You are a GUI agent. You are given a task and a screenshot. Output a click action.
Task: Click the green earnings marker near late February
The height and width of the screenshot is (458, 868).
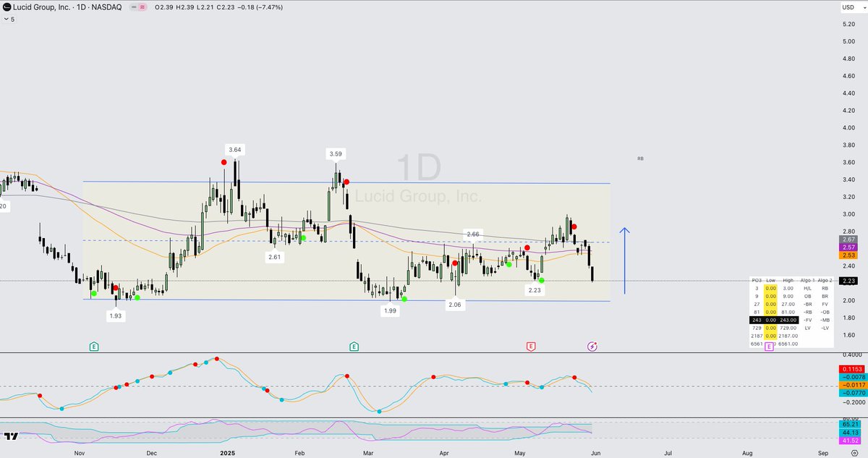tap(354, 347)
